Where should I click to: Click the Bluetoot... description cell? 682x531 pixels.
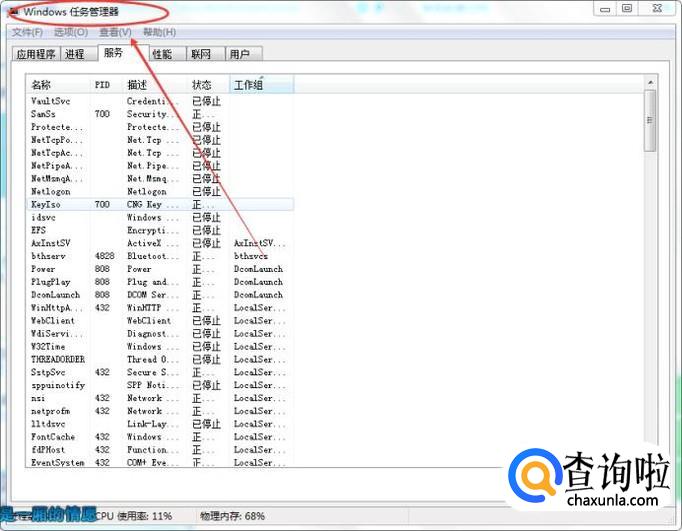click(x=153, y=256)
